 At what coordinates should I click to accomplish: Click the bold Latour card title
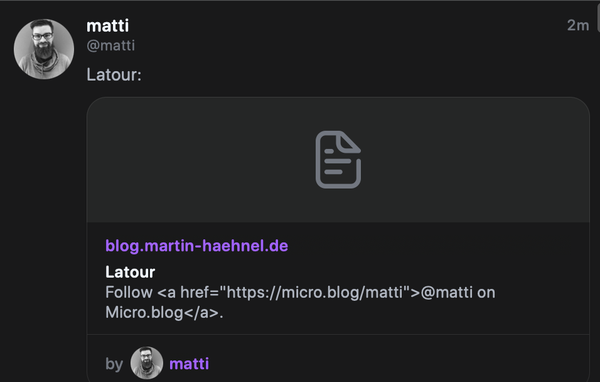(130, 272)
